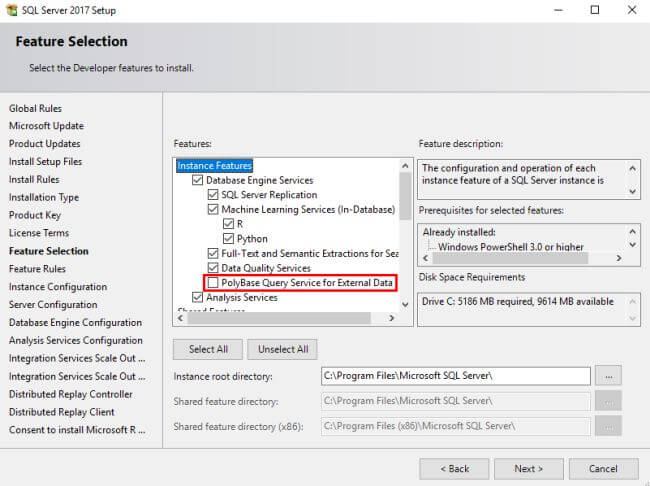The width and height of the screenshot is (650, 486).
Task: Go back with the Back button
Action: (x=454, y=469)
